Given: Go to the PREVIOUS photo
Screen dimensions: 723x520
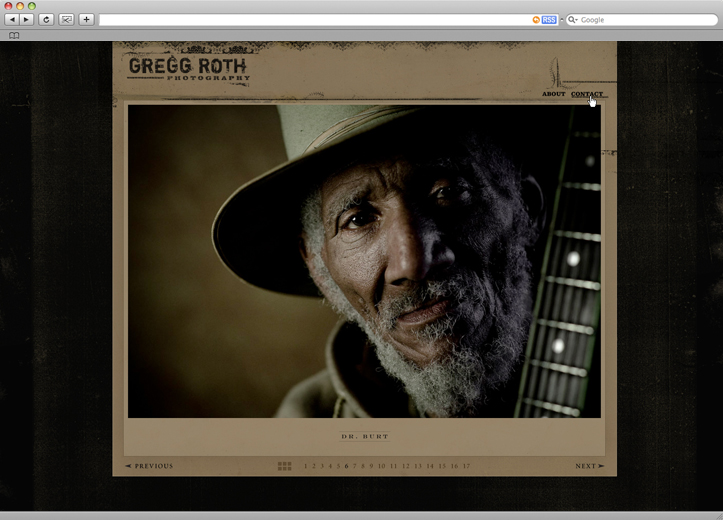Looking at the screenshot, I should (149, 466).
